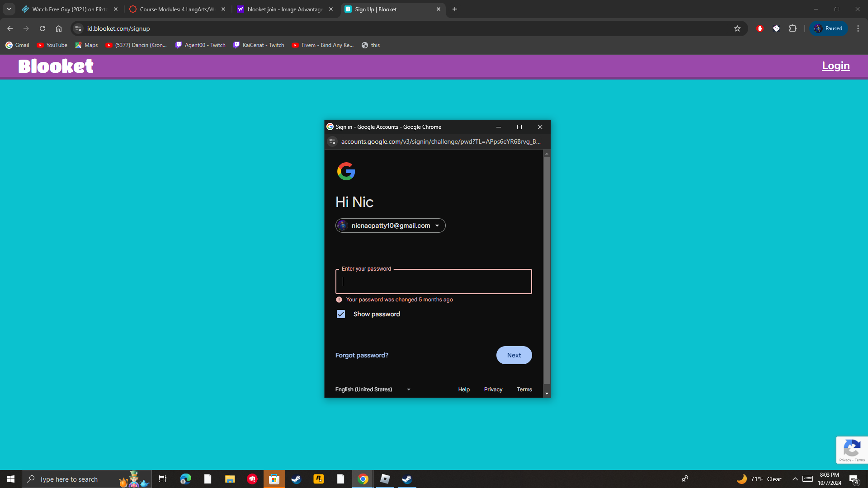This screenshot has height=488, width=868.
Task: Open Microsoft Edge in taskbar
Action: (185, 479)
